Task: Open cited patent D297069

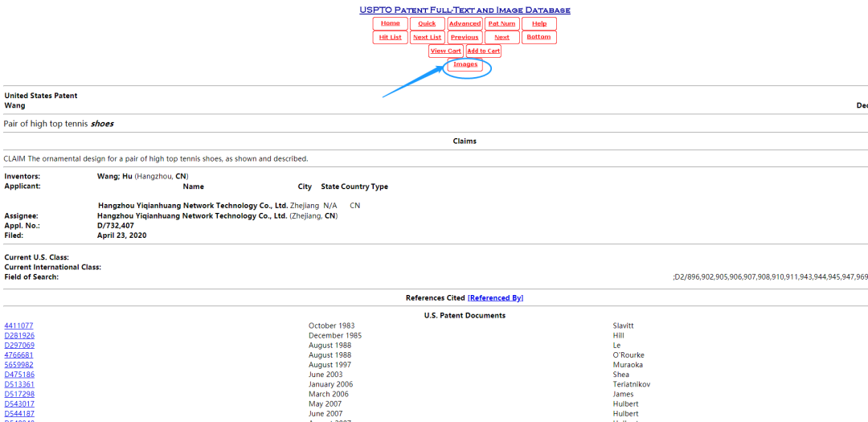Action: tap(19, 346)
